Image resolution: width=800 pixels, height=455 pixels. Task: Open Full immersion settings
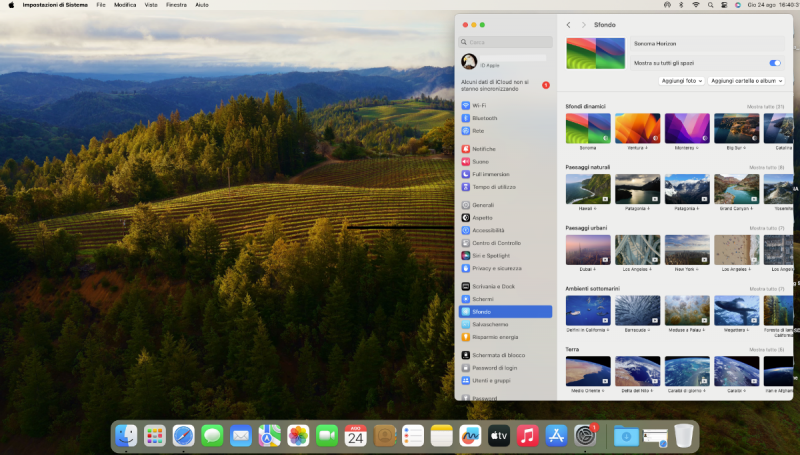click(x=490, y=174)
